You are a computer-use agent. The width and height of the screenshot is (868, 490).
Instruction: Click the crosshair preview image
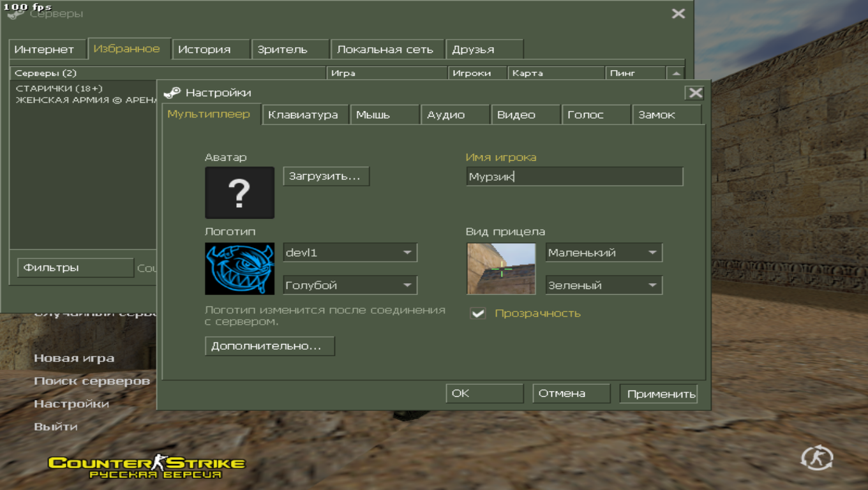(501, 269)
